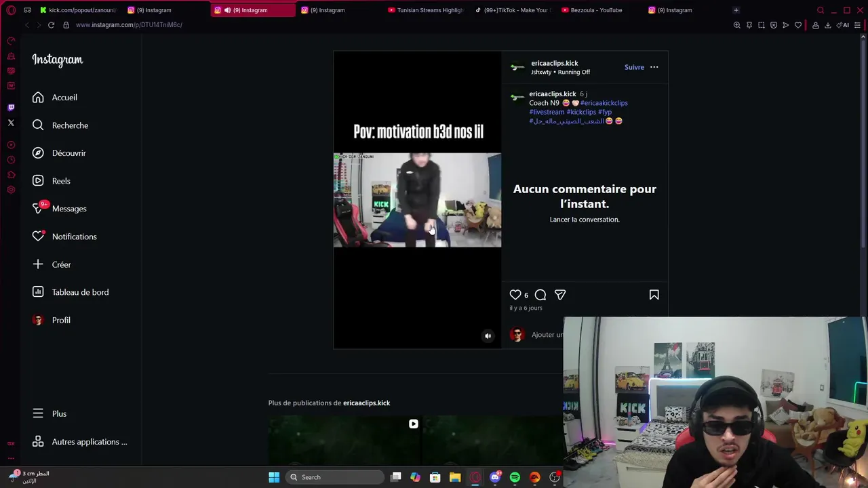Click Créer to make new post
Image resolution: width=868 pixels, height=488 pixels.
pos(52,264)
